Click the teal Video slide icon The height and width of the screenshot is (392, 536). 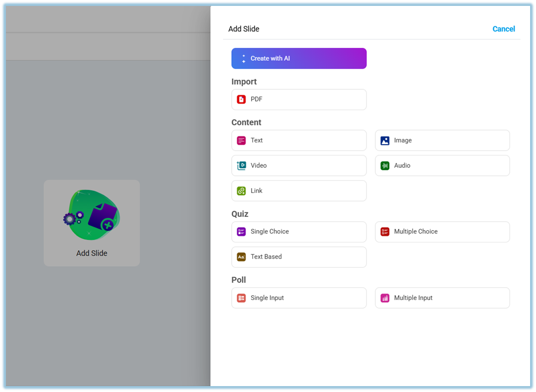pyautogui.click(x=241, y=166)
